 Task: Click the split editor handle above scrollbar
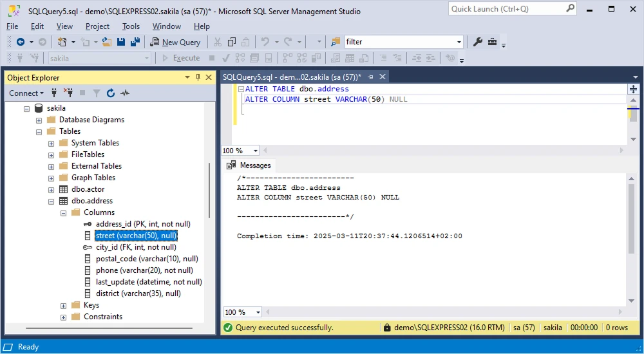[633, 89]
